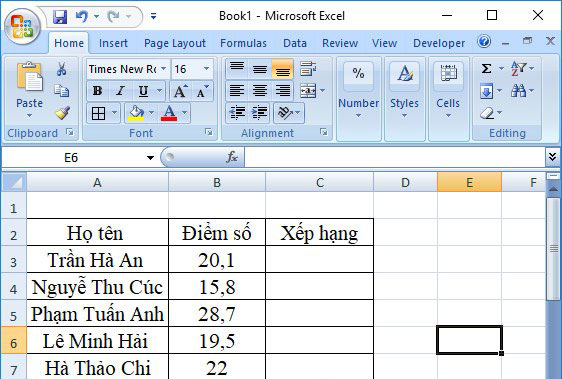Expand the underline style arrow
The height and width of the screenshot is (379, 562).
coord(159,91)
